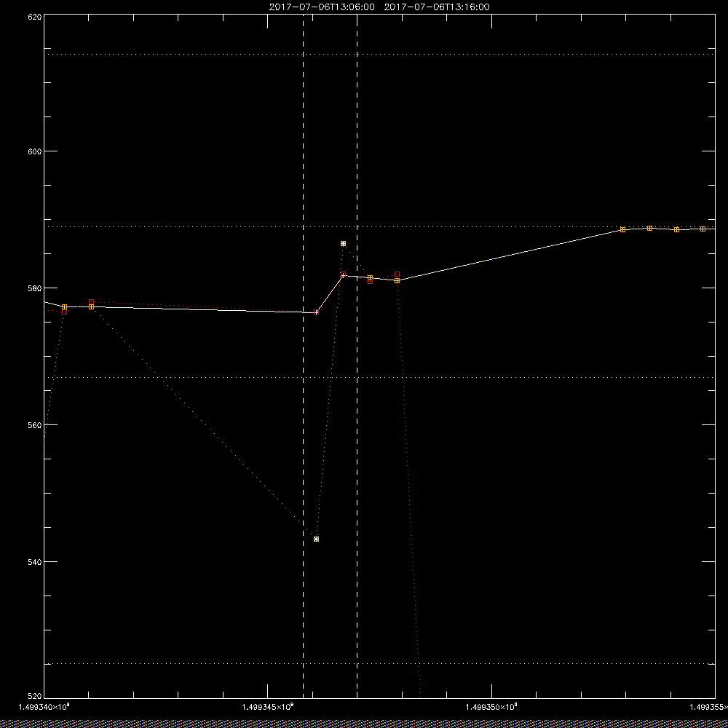Select the 540 y-axis label
The image size is (728, 728).
[x=35, y=562]
